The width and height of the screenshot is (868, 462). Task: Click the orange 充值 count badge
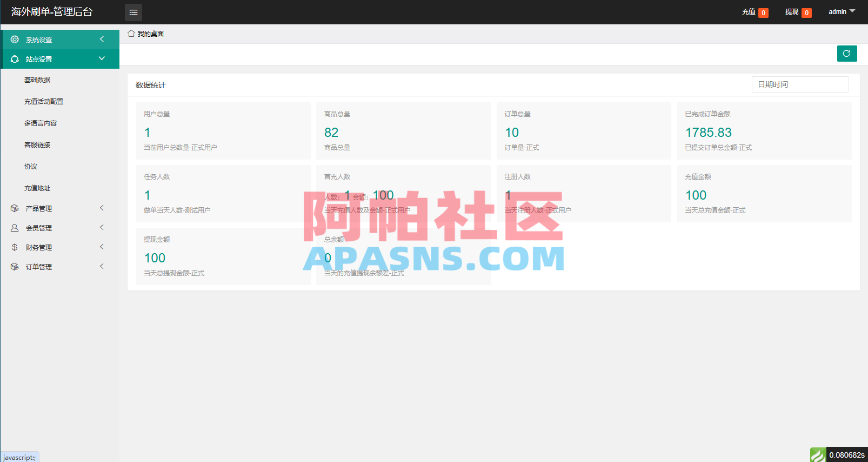(x=763, y=13)
